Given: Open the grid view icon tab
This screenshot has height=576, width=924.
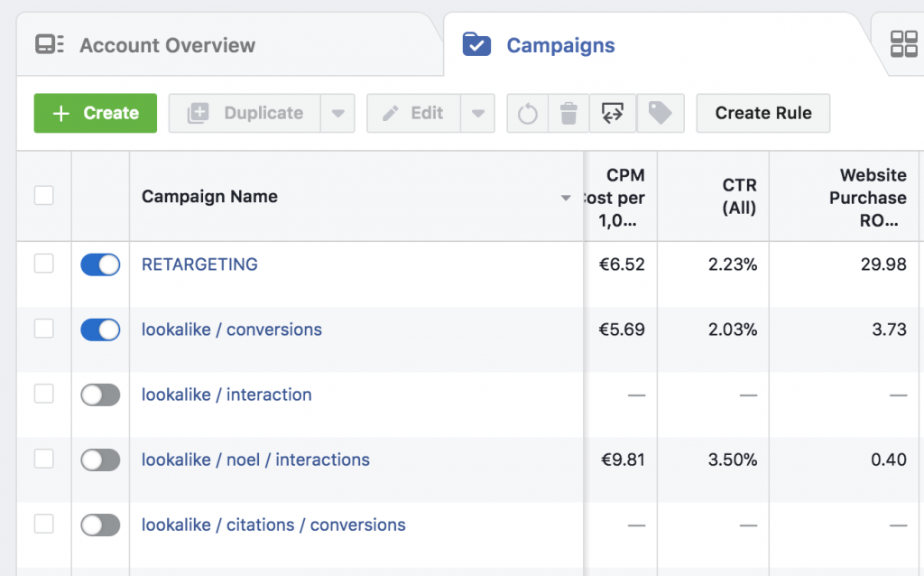Looking at the screenshot, I should pyautogui.click(x=903, y=44).
